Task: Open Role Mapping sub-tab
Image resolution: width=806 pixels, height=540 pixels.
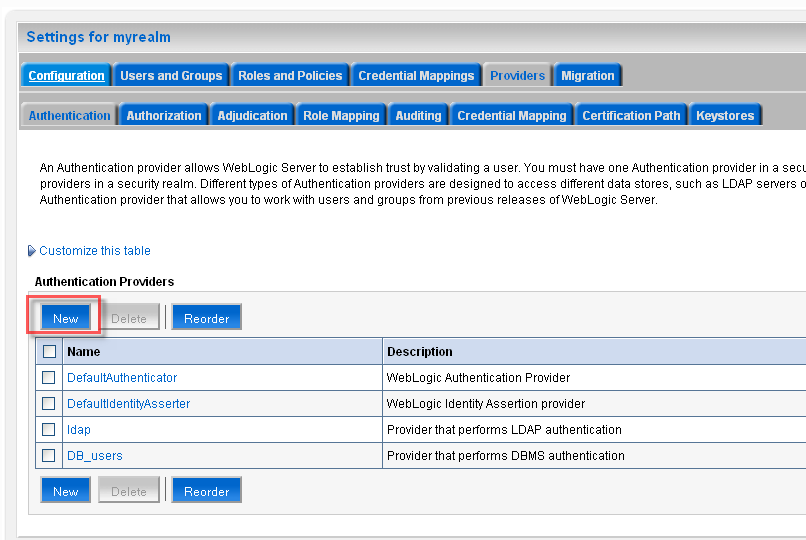Action: 341,116
